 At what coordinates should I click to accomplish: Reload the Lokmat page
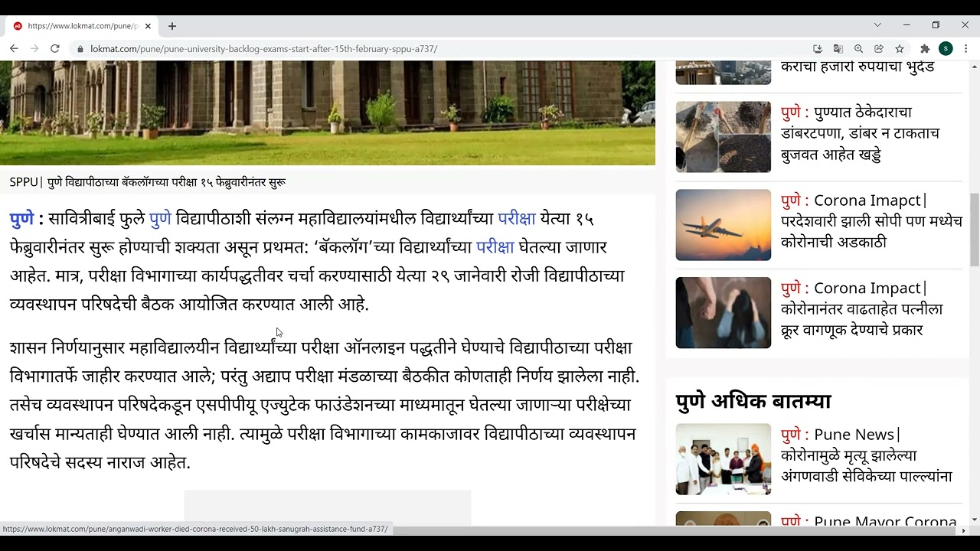[x=55, y=48]
